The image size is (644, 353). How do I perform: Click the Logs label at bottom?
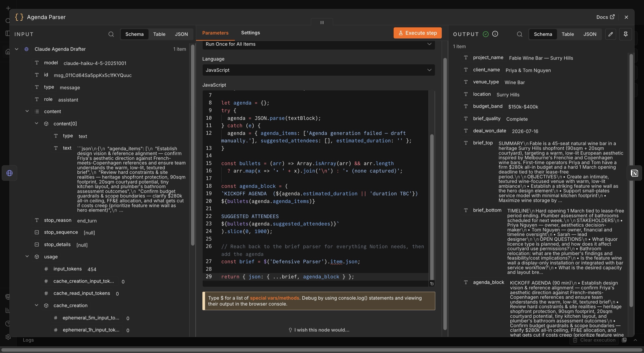click(28, 340)
